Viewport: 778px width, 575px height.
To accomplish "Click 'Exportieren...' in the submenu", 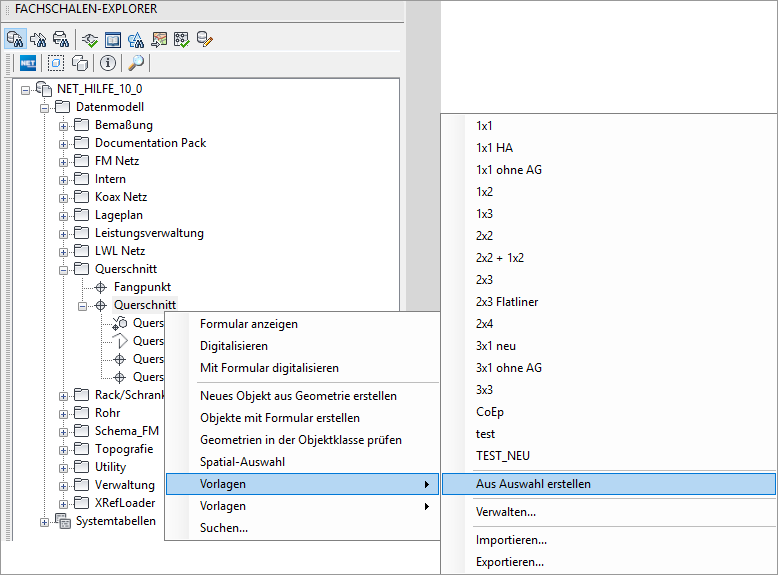I will 510,562.
